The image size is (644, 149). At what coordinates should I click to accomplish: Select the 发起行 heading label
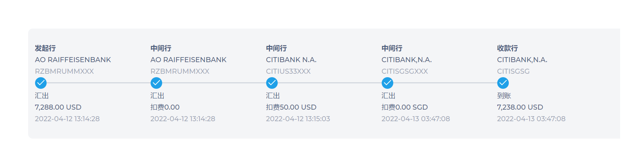click(x=45, y=48)
